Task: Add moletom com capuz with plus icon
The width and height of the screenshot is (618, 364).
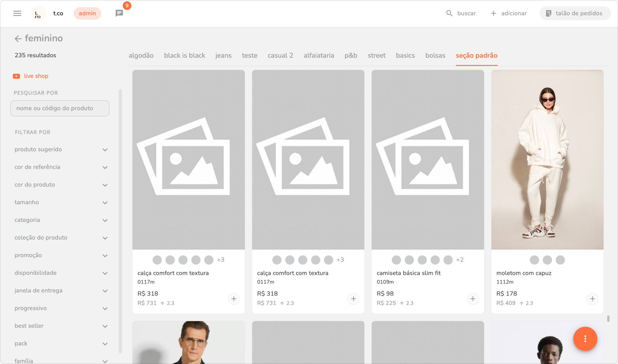Action: click(x=592, y=299)
